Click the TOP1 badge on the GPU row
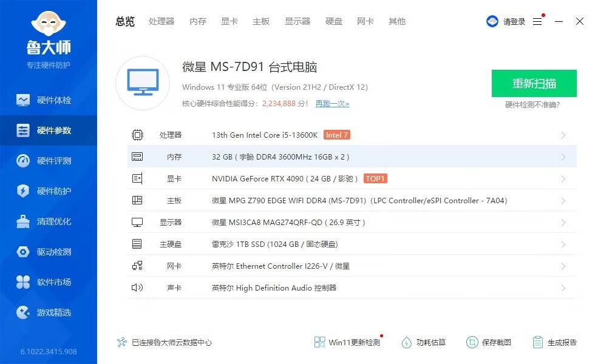 click(375, 178)
